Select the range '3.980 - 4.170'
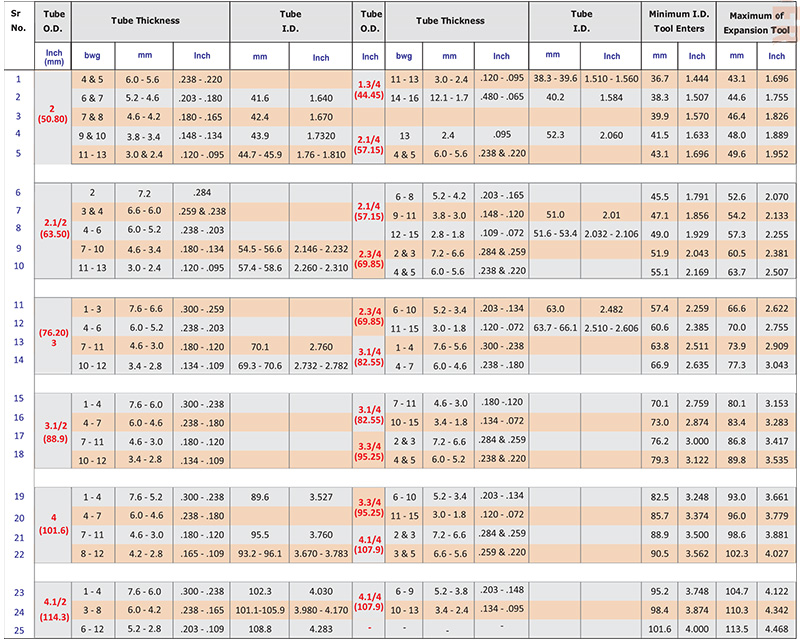800x642 pixels. click(x=321, y=610)
